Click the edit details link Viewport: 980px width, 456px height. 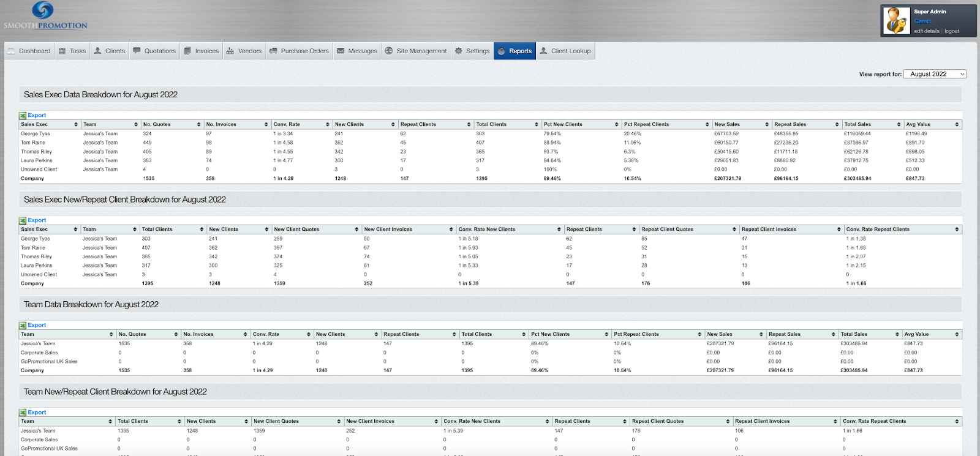[926, 31]
